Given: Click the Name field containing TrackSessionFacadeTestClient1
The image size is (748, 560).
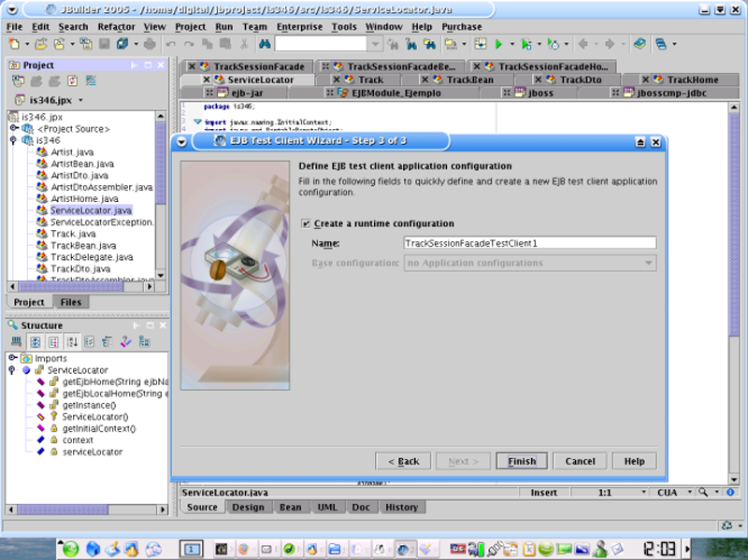Looking at the screenshot, I should point(528,243).
